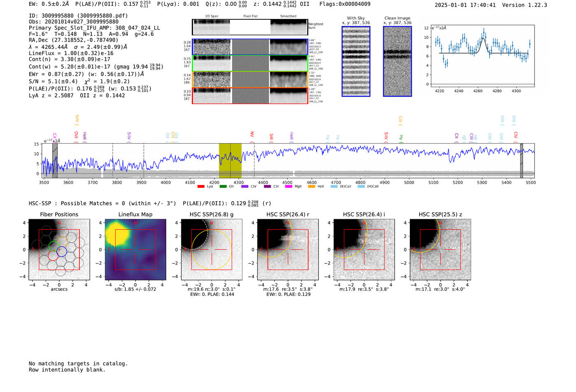Open the HSC SSP(26.8) g cutout
Image resolution: width=576 pixels, height=392 pixels.
point(211,250)
